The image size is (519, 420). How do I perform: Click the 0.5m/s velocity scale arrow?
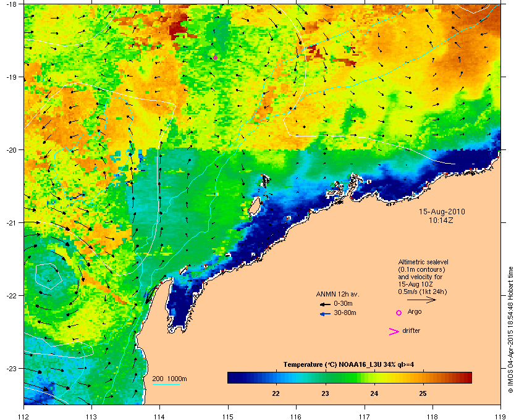tap(421, 300)
